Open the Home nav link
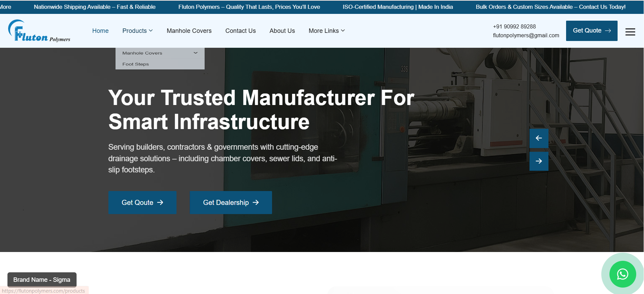This screenshot has height=294, width=644. (x=100, y=31)
